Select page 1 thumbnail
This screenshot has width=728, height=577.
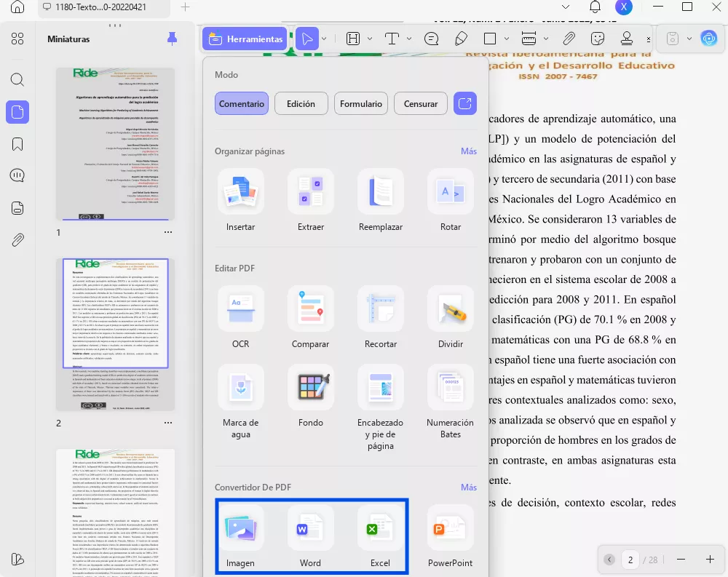(x=115, y=144)
